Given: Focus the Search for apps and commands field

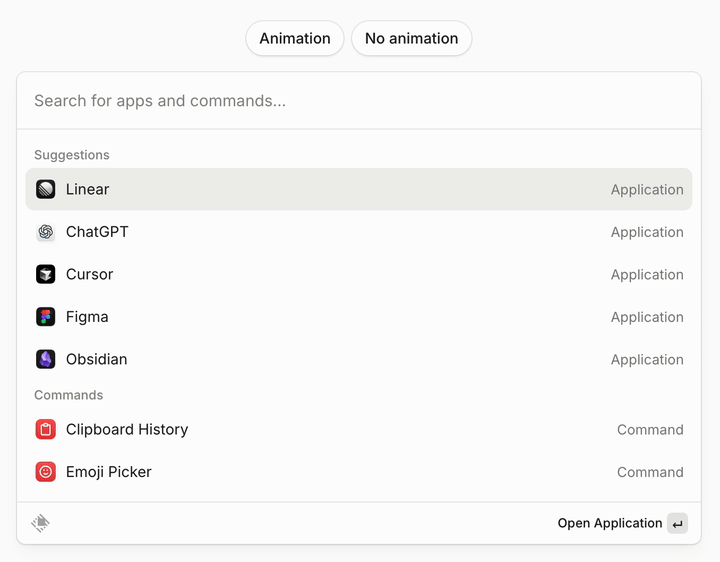Looking at the screenshot, I should (358, 101).
